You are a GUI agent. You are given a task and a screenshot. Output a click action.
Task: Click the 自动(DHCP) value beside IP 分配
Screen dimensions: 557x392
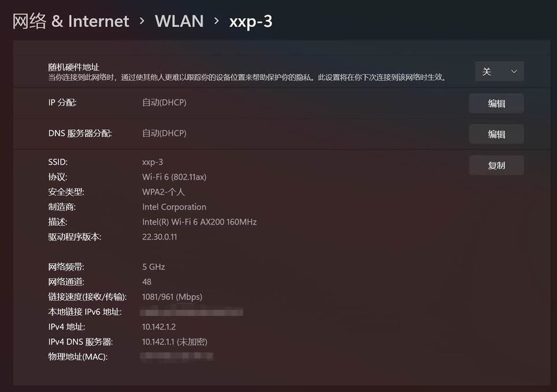(164, 102)
